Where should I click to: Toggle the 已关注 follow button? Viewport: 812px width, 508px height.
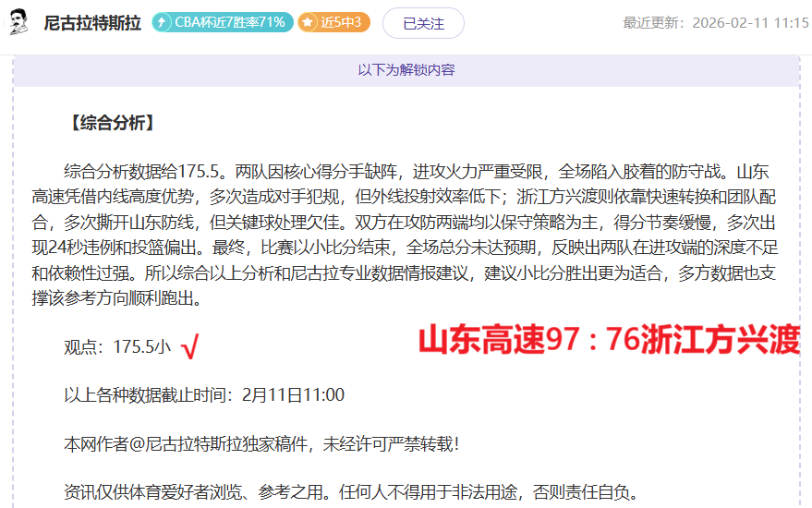pyautogui.click(x=423, y=23)
